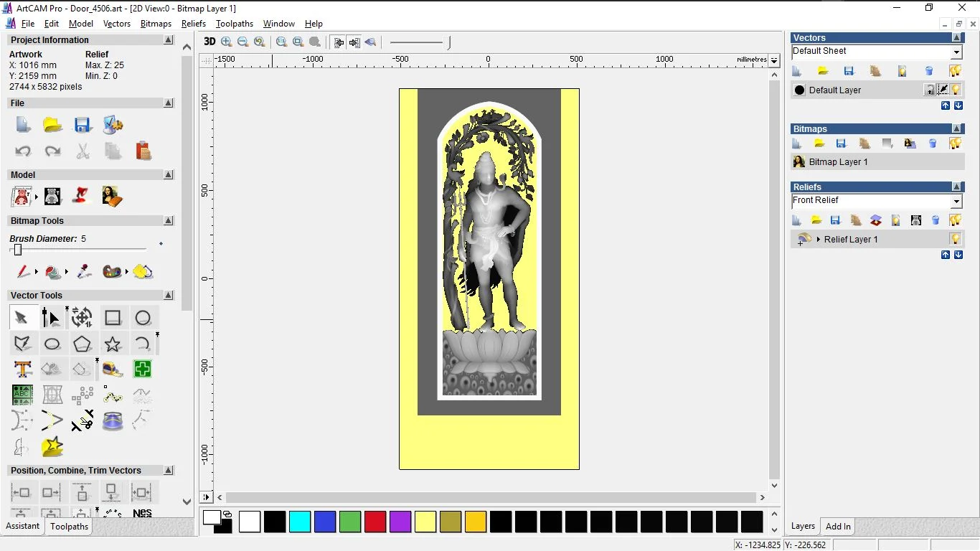Select the Create Polygon tool
The width and height of the screenshot is (980, 551).
pyautogui.click(x=83, y=344)
